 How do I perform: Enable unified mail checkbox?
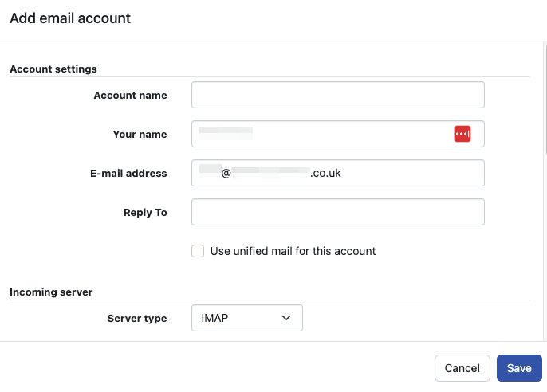[x=198, y=251]
